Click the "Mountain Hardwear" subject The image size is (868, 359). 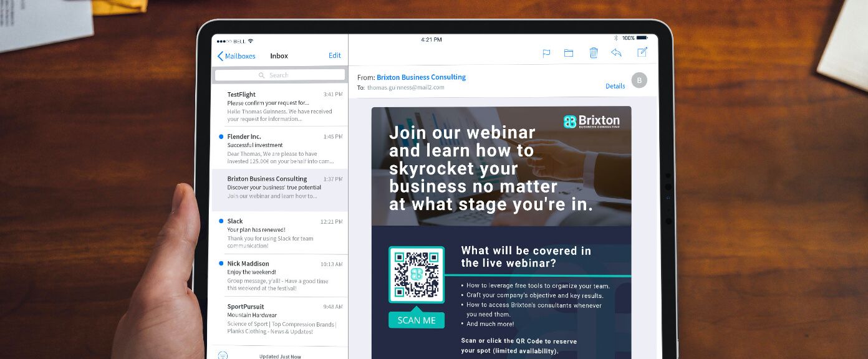tap(252, 315)
